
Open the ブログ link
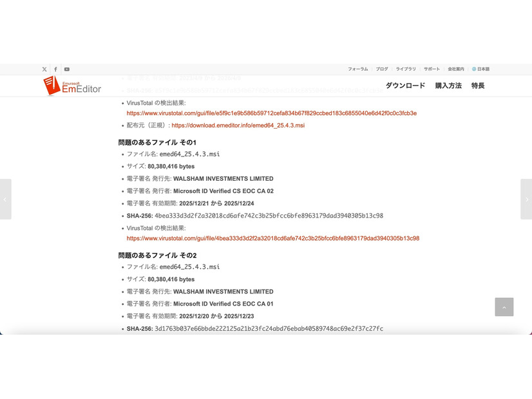(x=381, y=69)
